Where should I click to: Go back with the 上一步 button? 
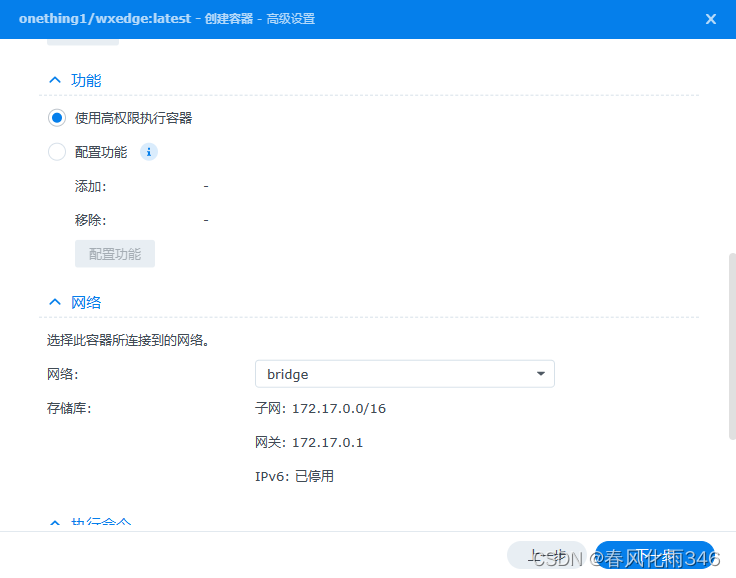[546, 556]
